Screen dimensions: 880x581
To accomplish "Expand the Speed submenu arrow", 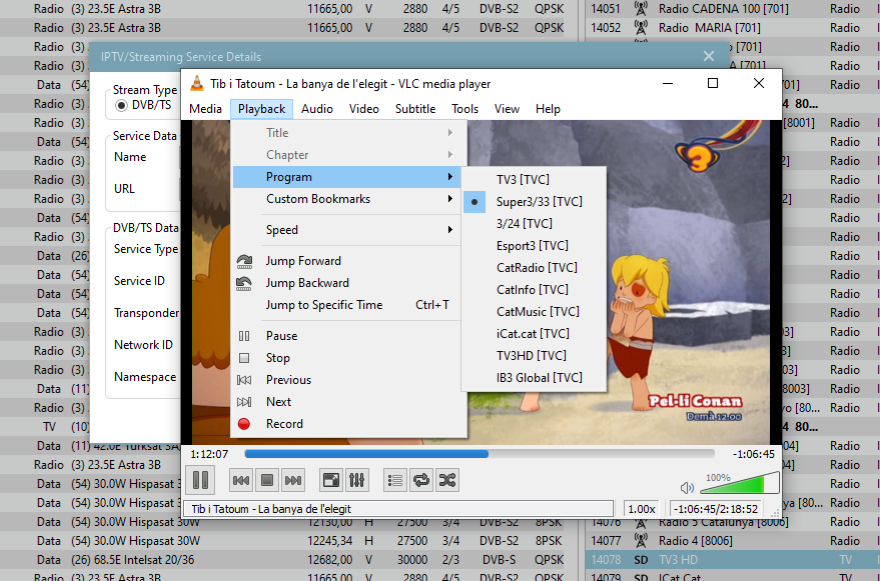I will point(450,230).
